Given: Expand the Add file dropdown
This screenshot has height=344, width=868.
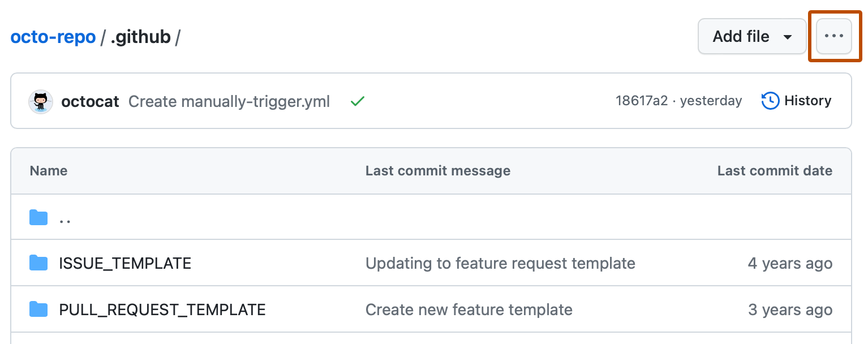Looking at the screenshot, I should (752, 36).
